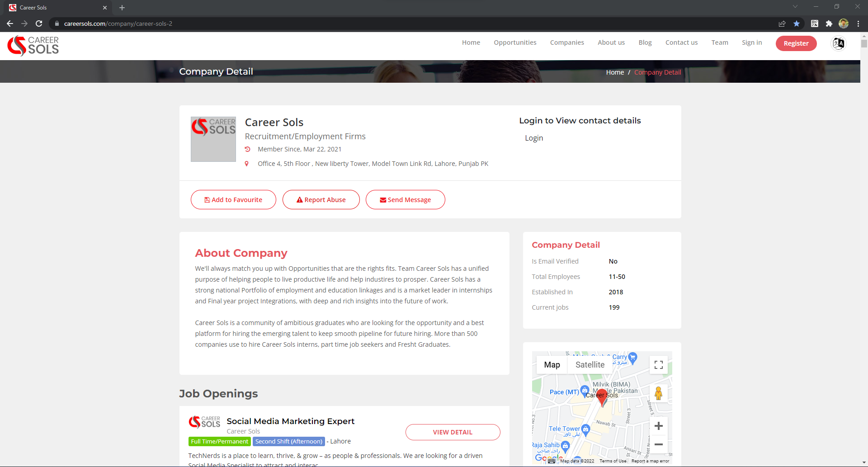Click the Add to Favourite button
The width and height of the screenshot is (868, 467).
click(233, 200)
